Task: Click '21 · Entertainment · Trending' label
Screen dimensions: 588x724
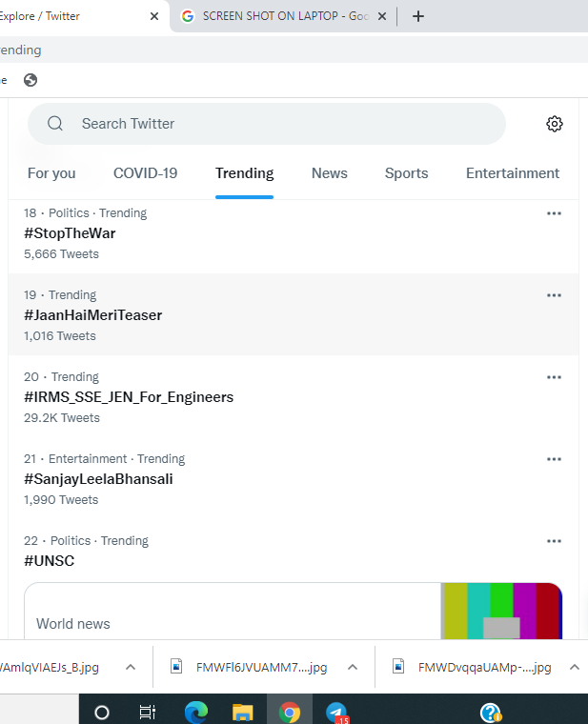Action: click(x=105, y=459)
